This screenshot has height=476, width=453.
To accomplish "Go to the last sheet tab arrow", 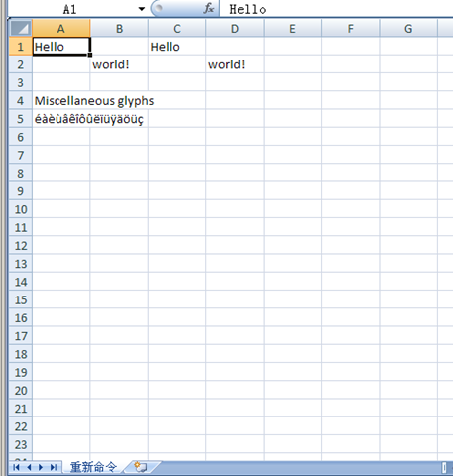I will coord(54,467).
